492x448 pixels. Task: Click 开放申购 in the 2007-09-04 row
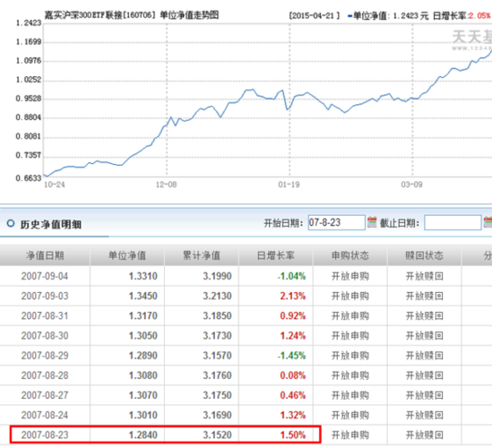[350, 276]
